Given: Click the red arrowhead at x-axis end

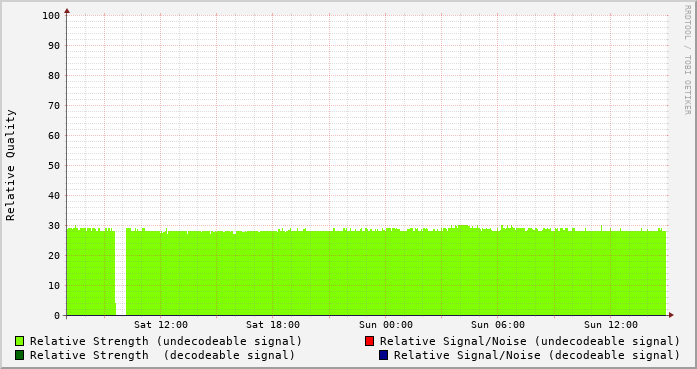Looking at the screenshot, I should tap(671, 315).
